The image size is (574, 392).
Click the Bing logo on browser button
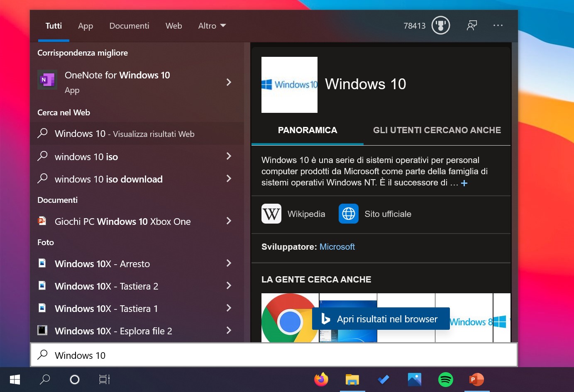coord(326,319)
